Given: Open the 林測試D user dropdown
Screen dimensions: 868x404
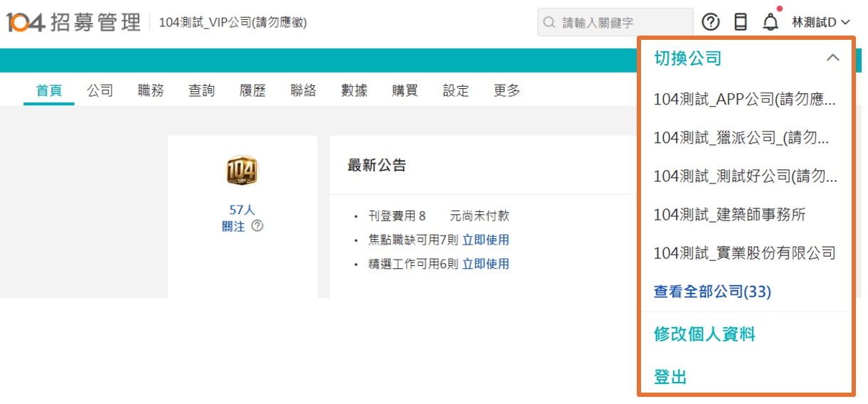Looking at the screenshot, I should click(821, 22).
